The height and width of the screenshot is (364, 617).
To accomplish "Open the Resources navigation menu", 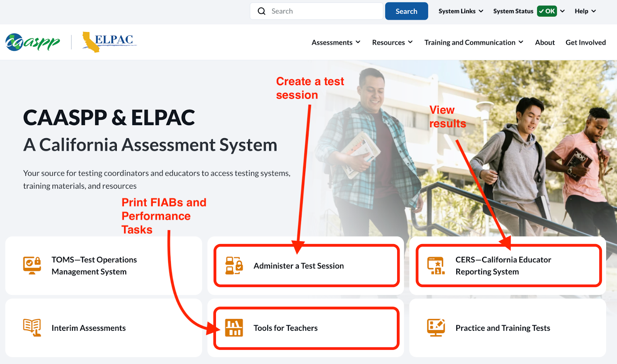I will click(392, 42).
